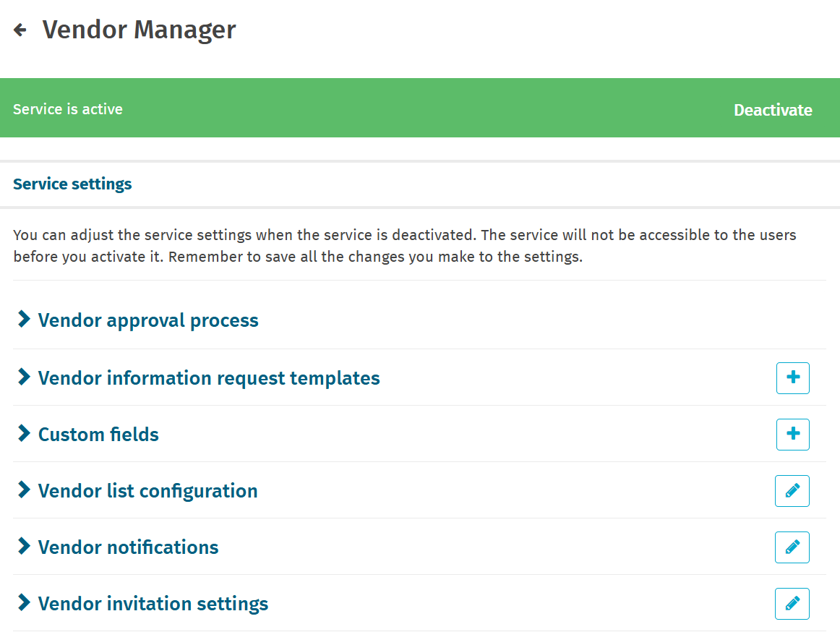Select the Custom fields section title
This screenshot has height=632, width=840.
98,435
